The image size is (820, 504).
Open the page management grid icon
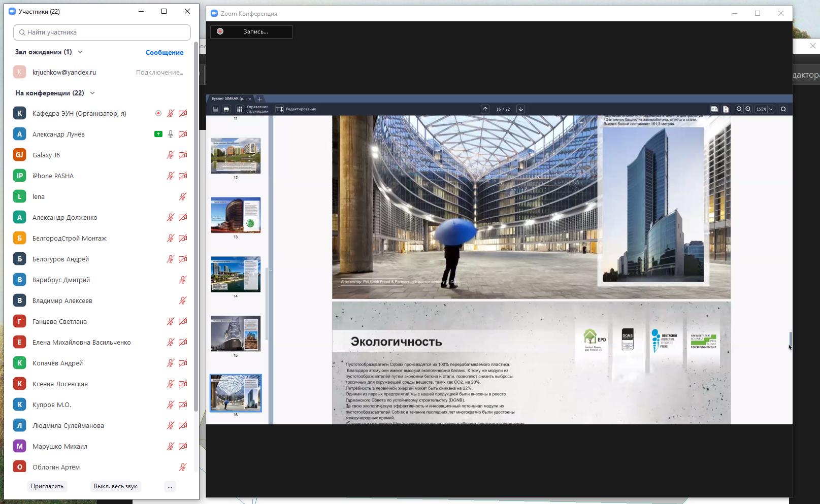(240, 109)
